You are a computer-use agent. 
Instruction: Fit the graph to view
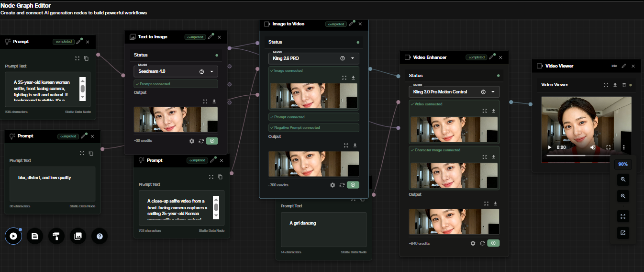[623, 216]
